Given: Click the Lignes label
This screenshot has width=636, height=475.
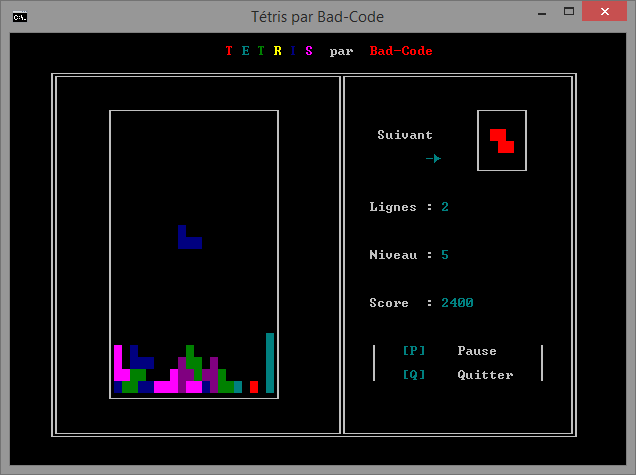Looking at the screenshot, I should [x=393, y=207].
